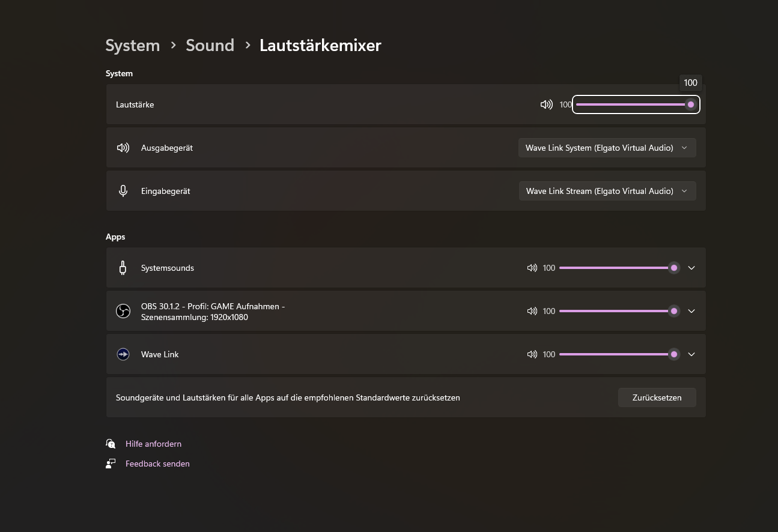This screenshot has height=532, width=778.
Task: Open the Ausgabegerät device dropdown
Action: (607, 148)
